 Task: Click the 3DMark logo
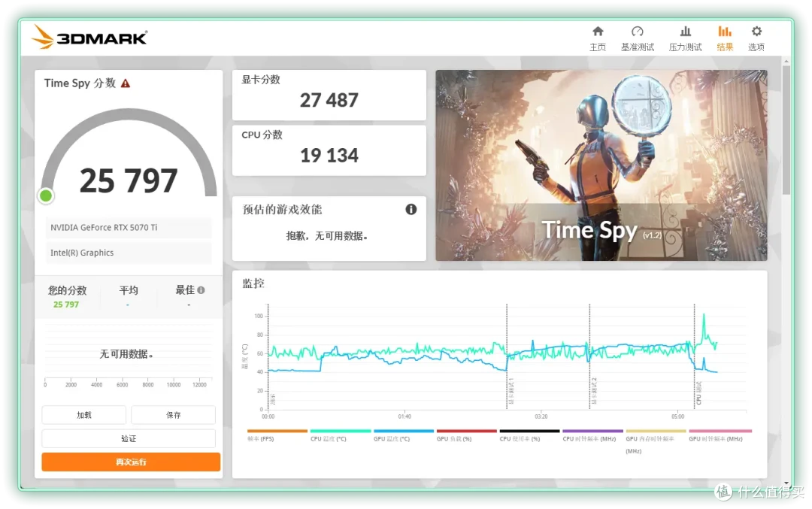coord(89,38)
